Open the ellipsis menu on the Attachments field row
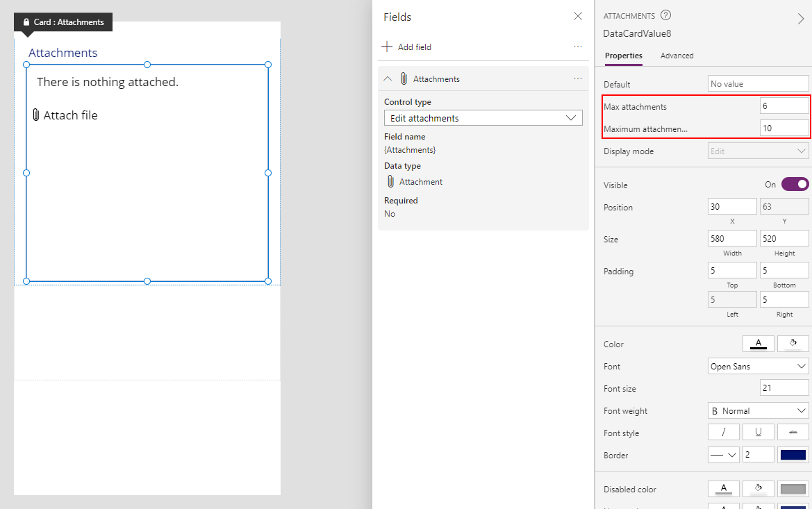The image size is (812, 509). 577,78
